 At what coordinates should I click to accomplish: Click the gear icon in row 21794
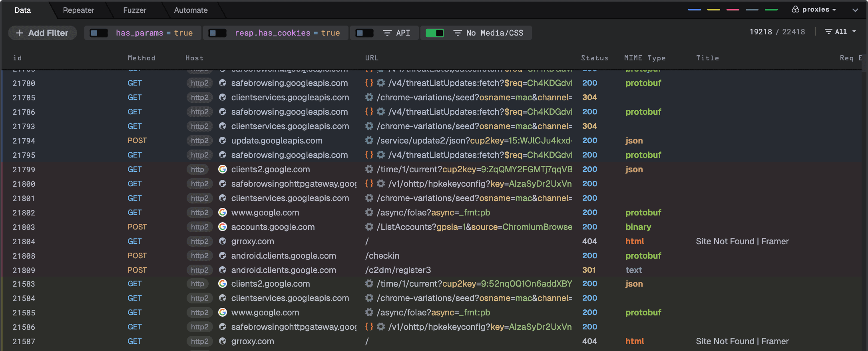[x=369, y=140]
